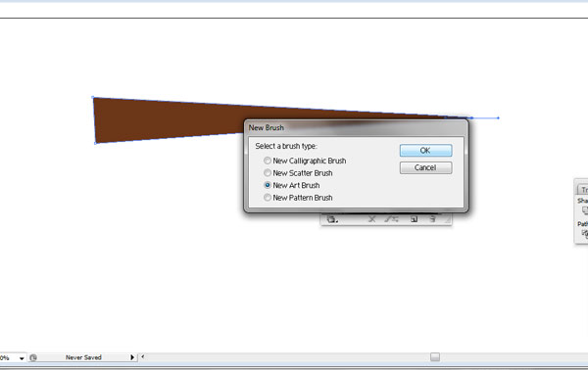This screenshot has width=588, height=370.
Task: Click the New Brush dialog title bar
Action: click(356, 128)
